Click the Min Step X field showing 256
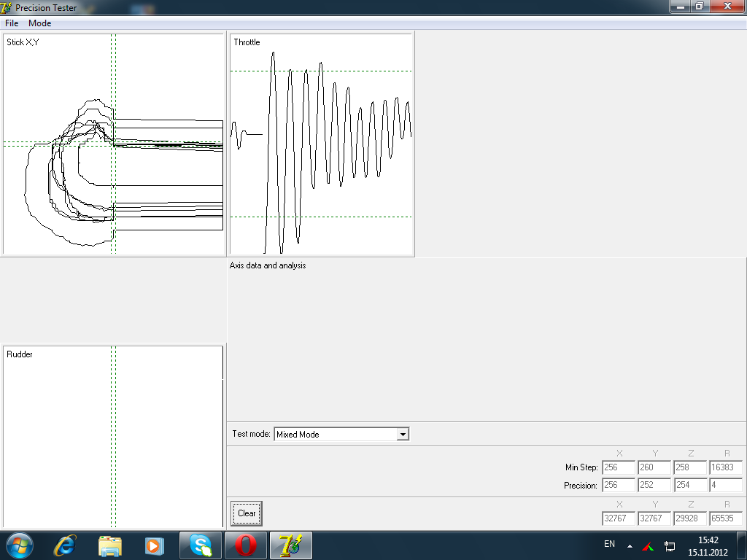The height and width of the screenshot is (560, 747). 619,467
